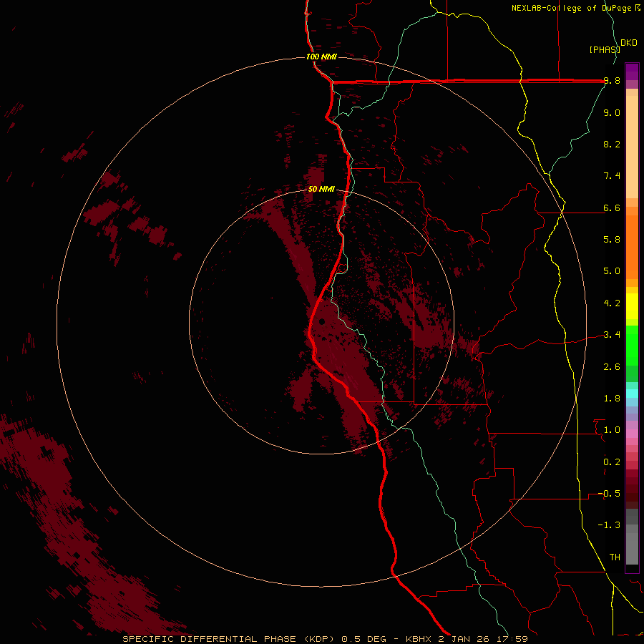Pick the bright green band of the scale
The height and width of the screenshot is (644, 644).
(x=632, y=345)
